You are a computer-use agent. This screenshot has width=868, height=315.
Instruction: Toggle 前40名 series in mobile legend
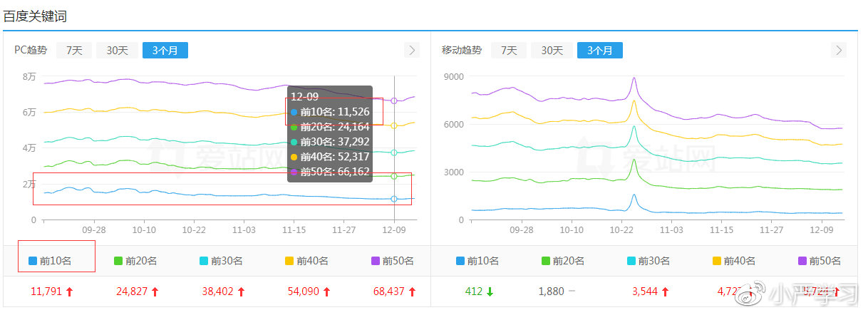pyautogui.click(x=734, y=261)
